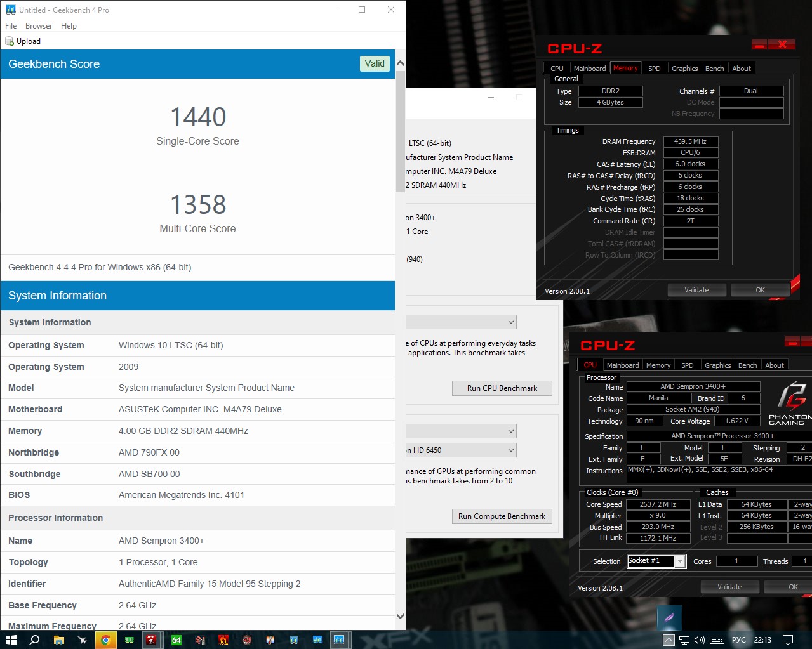The image size is (812, 649).
Task: Click Run CPU Benchmark button
Action: click(502, 388)
